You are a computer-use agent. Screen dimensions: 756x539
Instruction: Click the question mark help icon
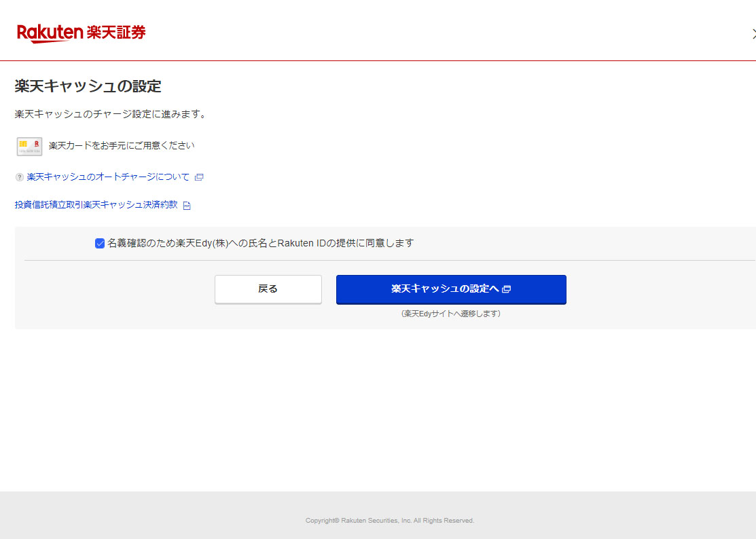coord(19,177)
